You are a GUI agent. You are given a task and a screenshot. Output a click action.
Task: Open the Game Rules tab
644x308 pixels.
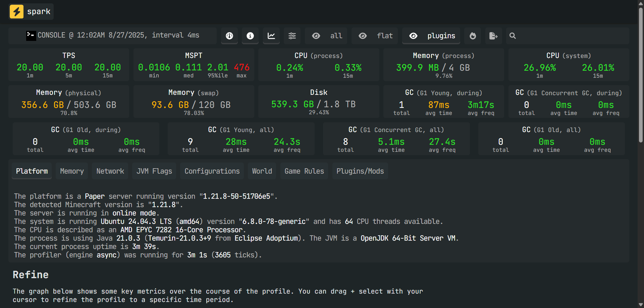coord(304,171)
